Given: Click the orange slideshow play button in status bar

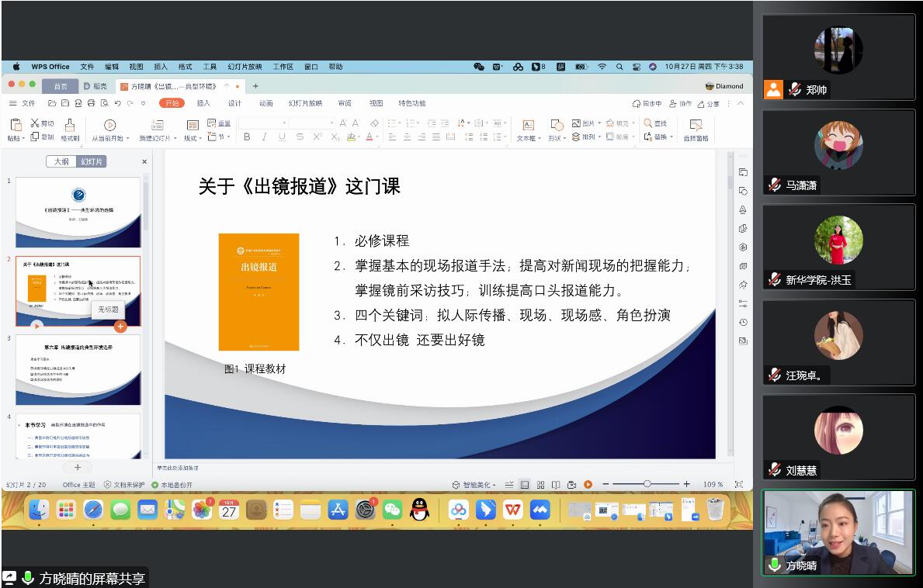Looking at the screenshot, I should [x=588, y=485].
